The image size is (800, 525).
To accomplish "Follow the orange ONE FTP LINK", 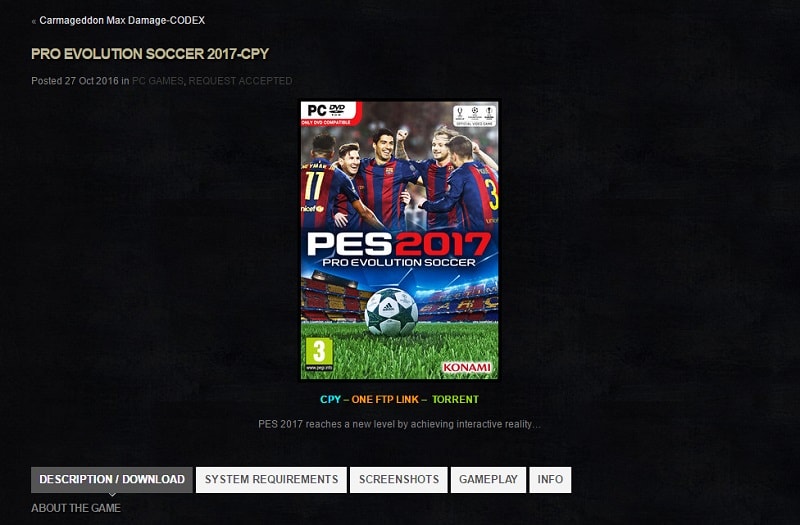I will tap(385, 399).
